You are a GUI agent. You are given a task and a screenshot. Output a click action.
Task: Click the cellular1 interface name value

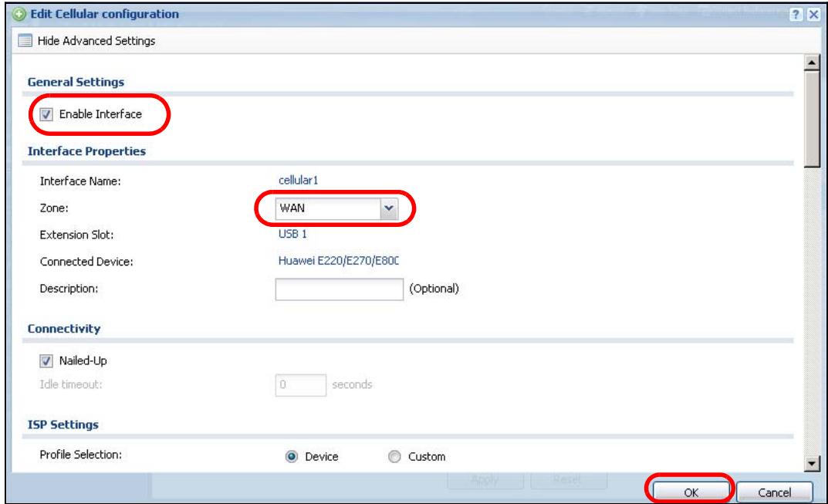(x=299, y=180)
